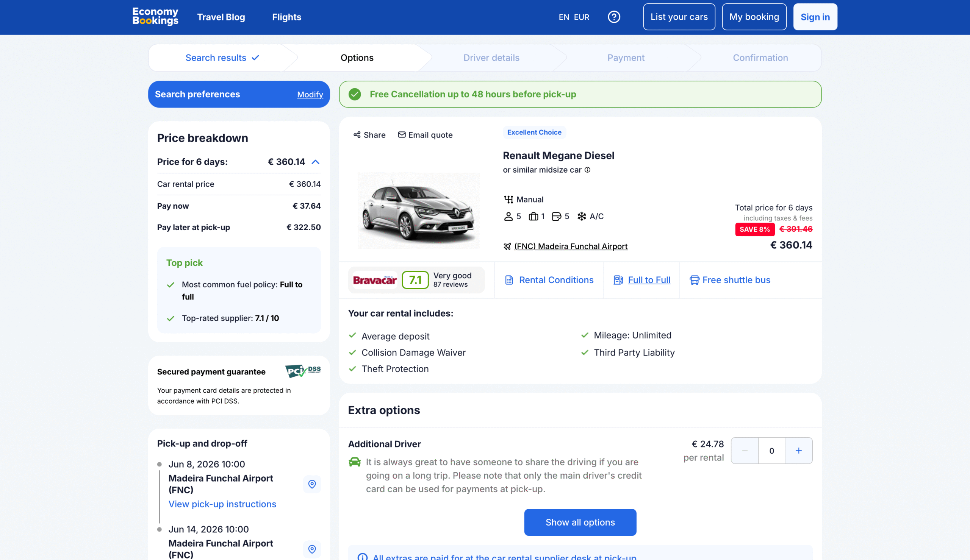The width and height of the screenshot is (970, 560).
Task: Click the map pin beside drop-off location
Action: point(312,549)
